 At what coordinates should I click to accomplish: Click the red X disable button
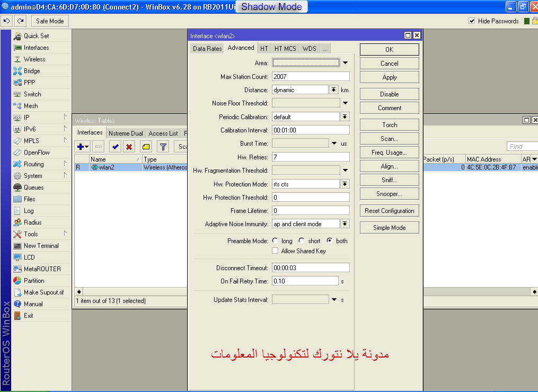(x=129, y=147)
